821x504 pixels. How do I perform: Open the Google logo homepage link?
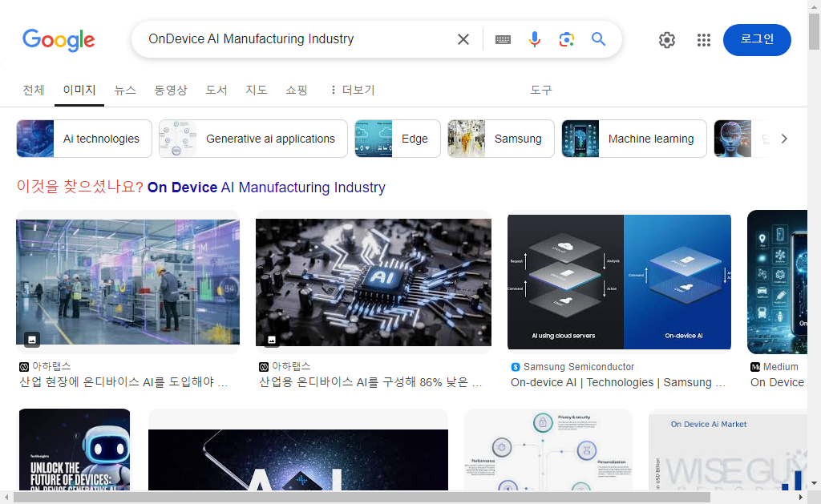(x=59, y=40)
